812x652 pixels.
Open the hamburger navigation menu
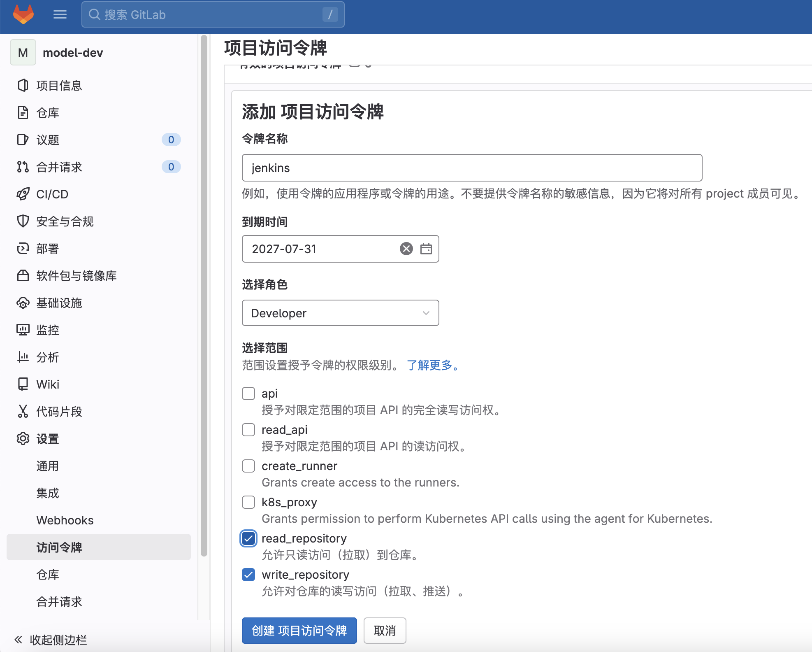pyautogui.click(x=60, y=15)
